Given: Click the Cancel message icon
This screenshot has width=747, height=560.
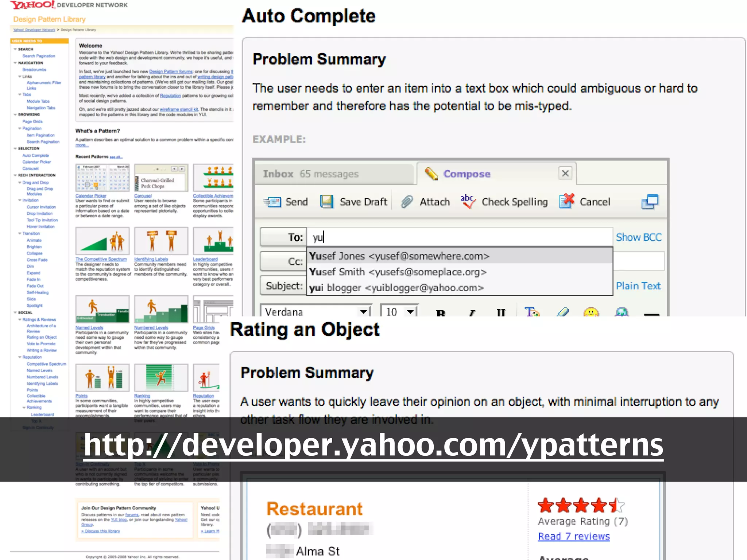Looking at the screenshot, I should coord(566,201).
